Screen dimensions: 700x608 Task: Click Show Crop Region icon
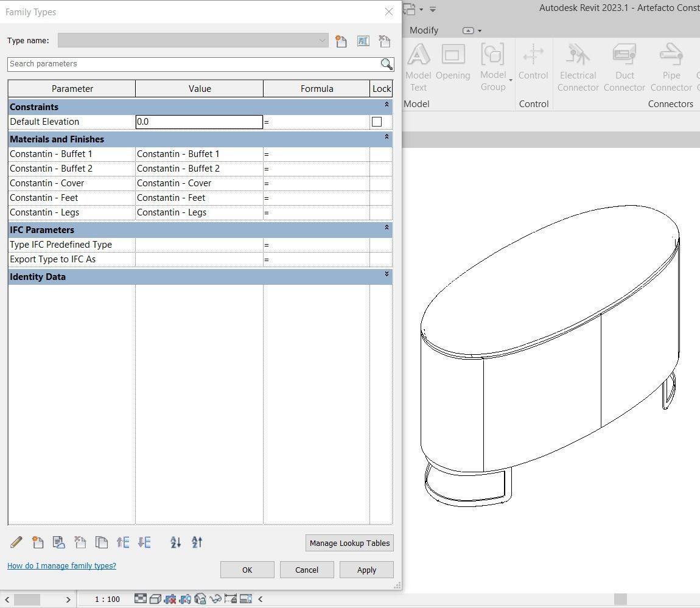[x=185, y=599]
